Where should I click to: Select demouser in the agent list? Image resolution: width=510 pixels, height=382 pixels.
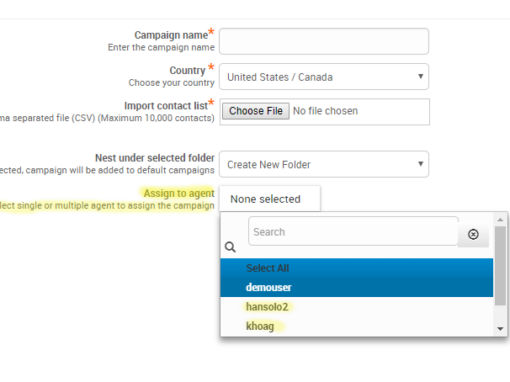(x=357, y=287)
